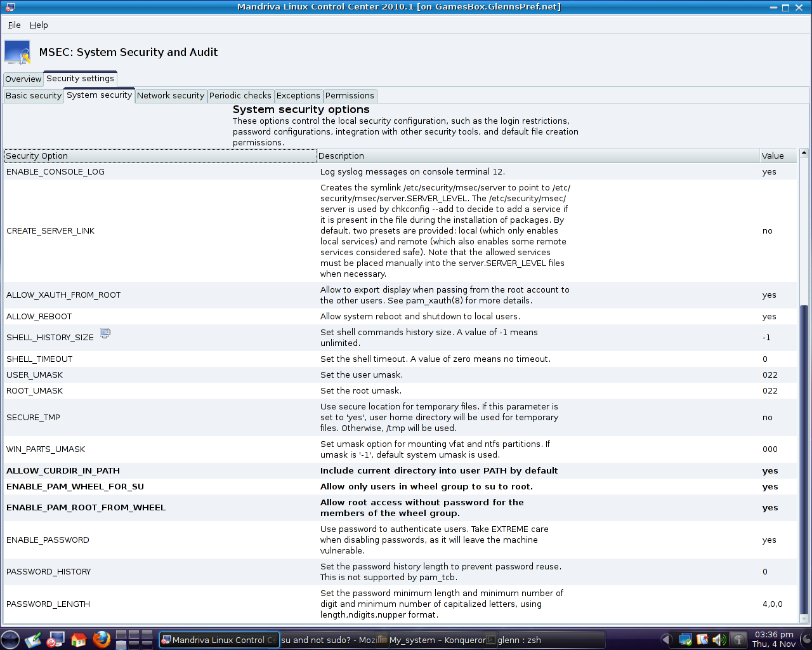812x650 pixels.
Task: Select the PASSWORD_LENGTH option
Action: [48, 604]
